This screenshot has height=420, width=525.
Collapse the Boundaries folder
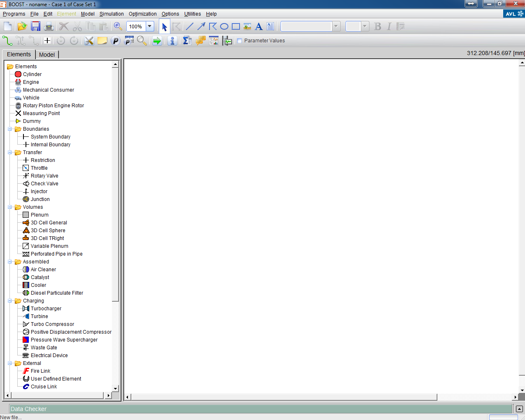pos(10,129)
